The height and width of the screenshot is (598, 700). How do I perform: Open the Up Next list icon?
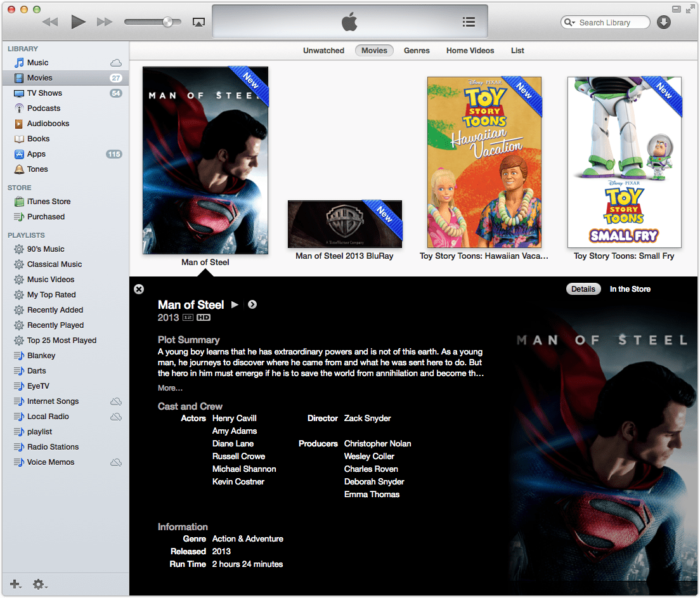click(x=469, y=22)
